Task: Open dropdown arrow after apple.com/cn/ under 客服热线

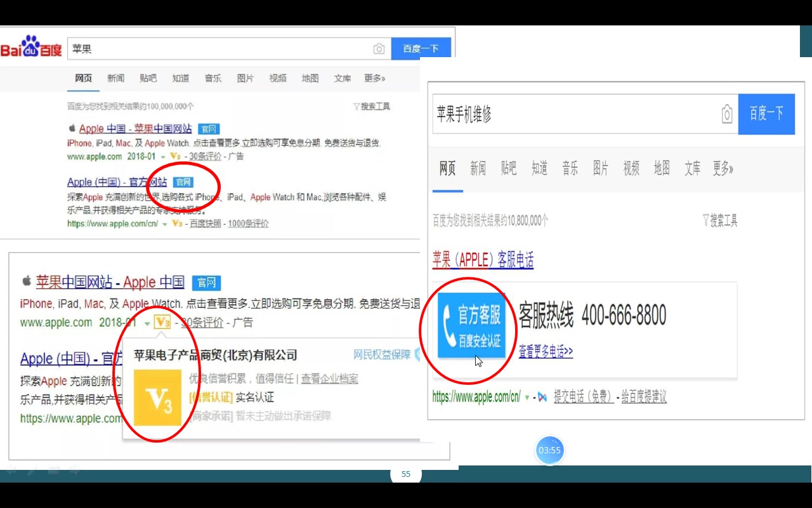Action: [x=527, y=398]
